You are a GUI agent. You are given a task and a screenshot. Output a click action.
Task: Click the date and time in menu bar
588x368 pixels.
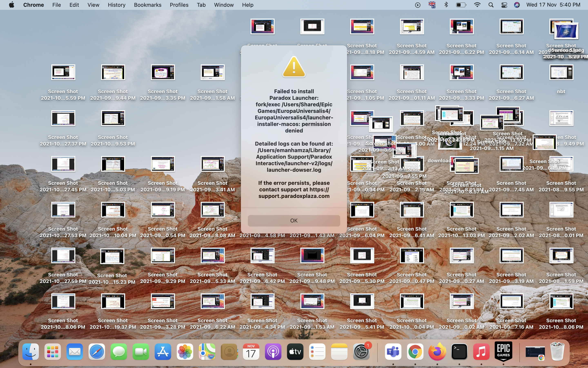coord(553,5)
